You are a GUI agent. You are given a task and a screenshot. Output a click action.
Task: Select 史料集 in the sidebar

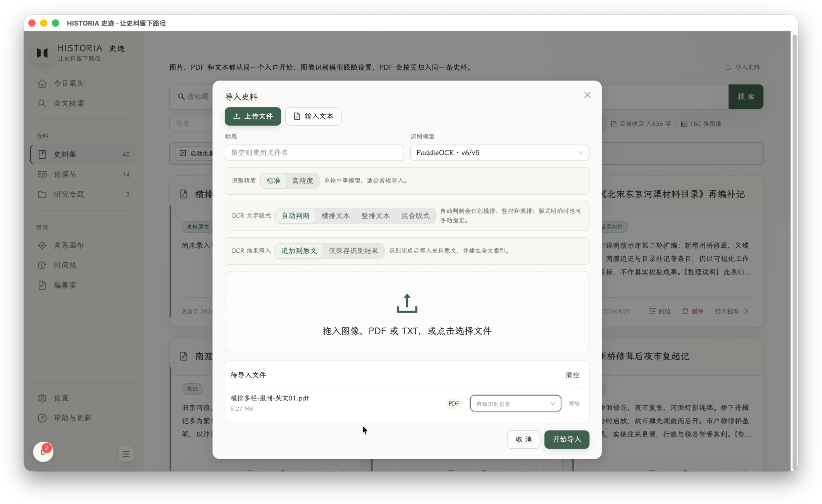(x=83, y=154)
